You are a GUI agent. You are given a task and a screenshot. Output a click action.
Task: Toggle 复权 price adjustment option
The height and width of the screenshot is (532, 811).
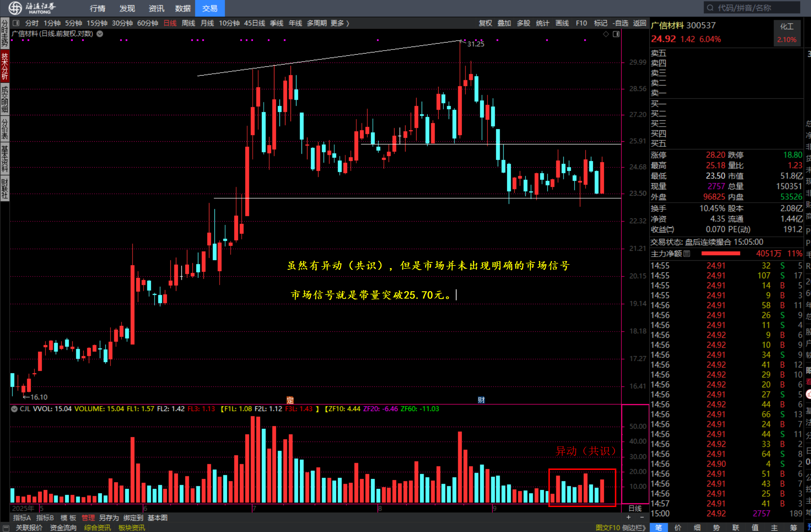pos(485,23)
